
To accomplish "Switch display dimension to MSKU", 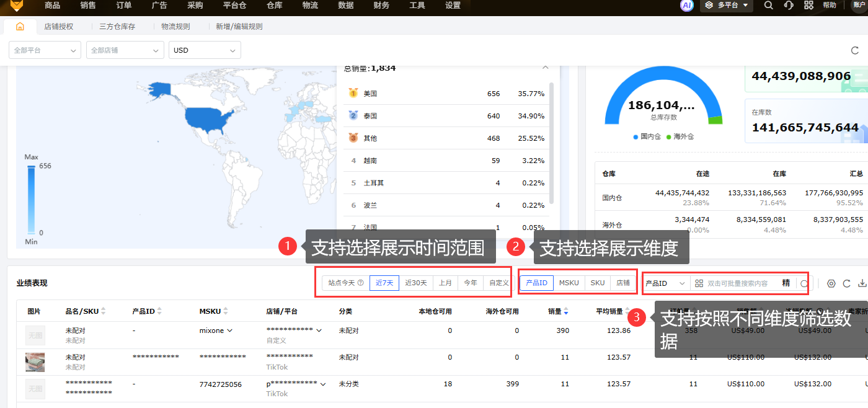I will pyautogui.click(x=569, y=283).
